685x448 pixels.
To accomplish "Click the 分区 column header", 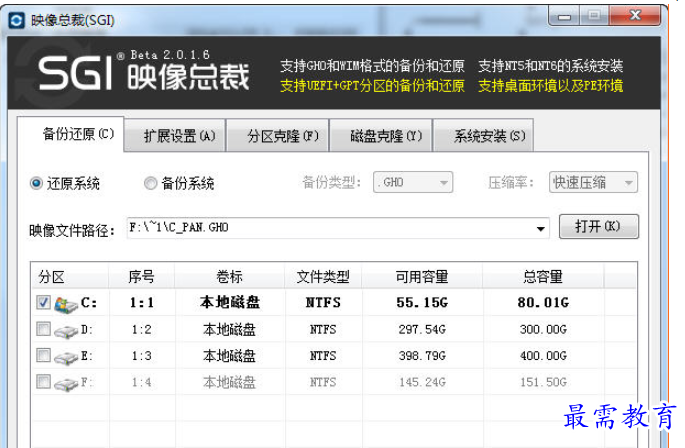I will click(x=70, y=277).
